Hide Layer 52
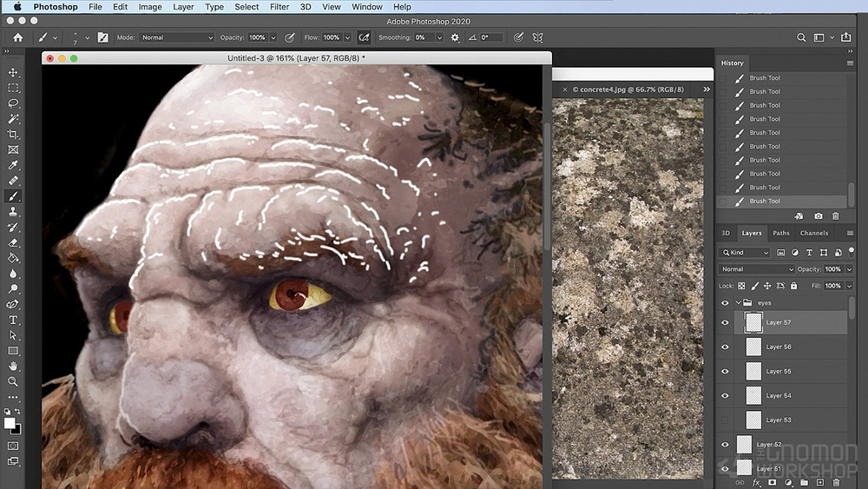This screenshot has height=489, width=868. tap(725, 444)
